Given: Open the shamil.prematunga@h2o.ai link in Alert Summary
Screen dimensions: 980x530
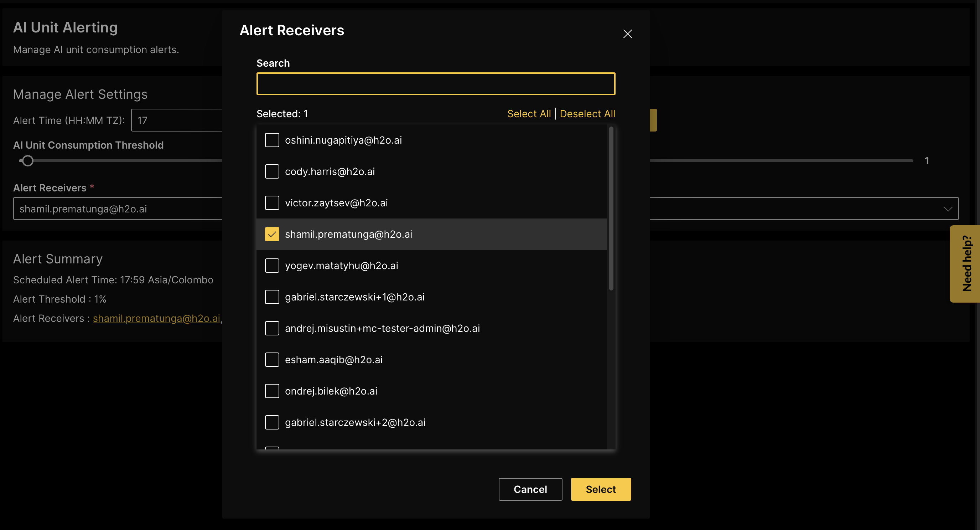Looking at the screenshot, I should pos(157,318).
